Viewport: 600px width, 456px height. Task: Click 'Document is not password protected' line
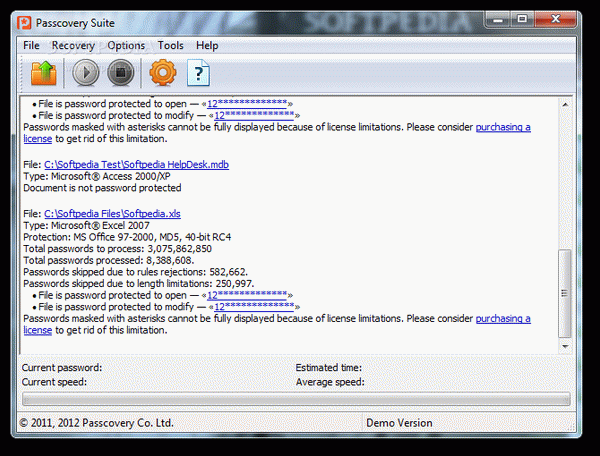point(102,188)
